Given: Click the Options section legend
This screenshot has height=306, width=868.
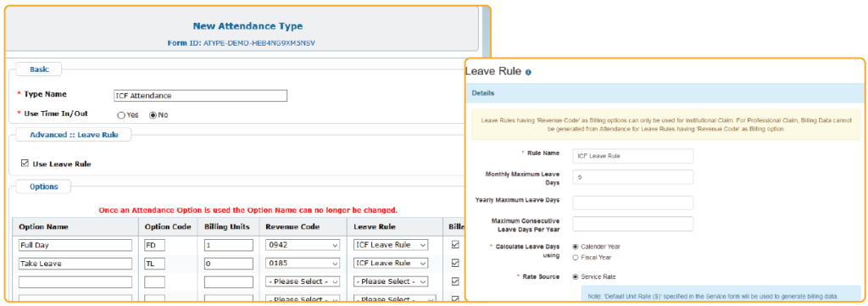Looking at the screenshot, I should (x=44, y=186).
